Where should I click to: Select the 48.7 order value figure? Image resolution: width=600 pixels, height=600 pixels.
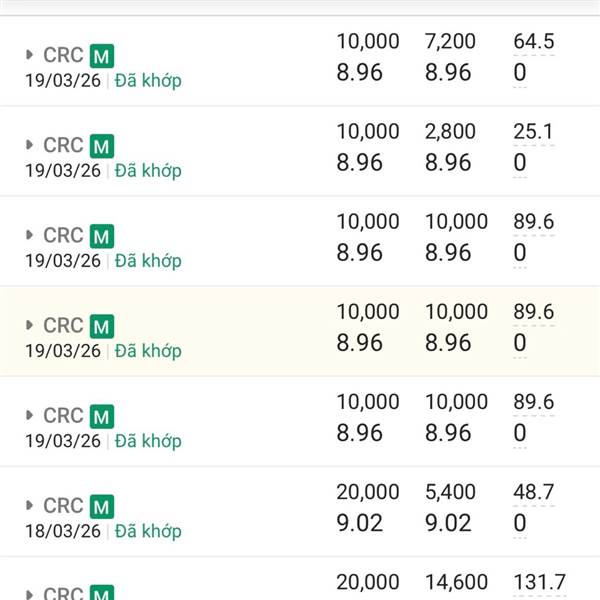coord(534,492)
